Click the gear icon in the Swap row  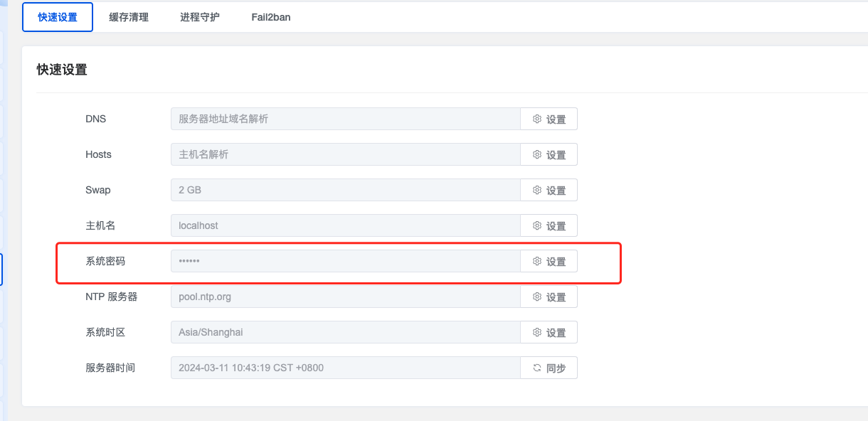coord(537,190)
